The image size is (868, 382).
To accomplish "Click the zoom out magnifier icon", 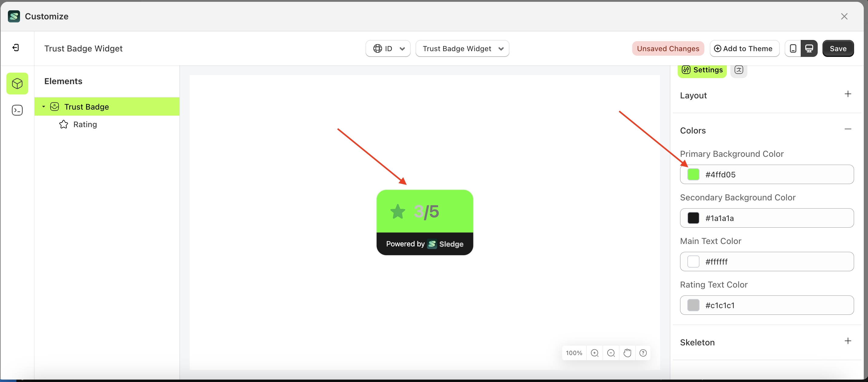I will click(611, 353).
